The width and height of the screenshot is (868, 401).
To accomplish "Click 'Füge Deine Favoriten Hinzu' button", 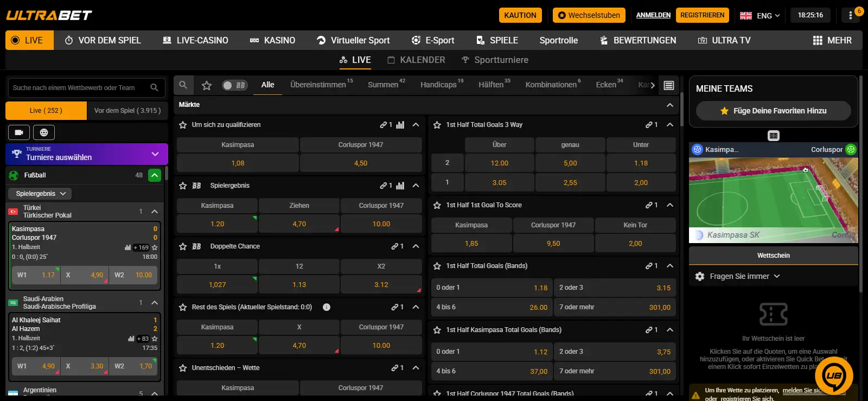I will click(x=774, y=111).
